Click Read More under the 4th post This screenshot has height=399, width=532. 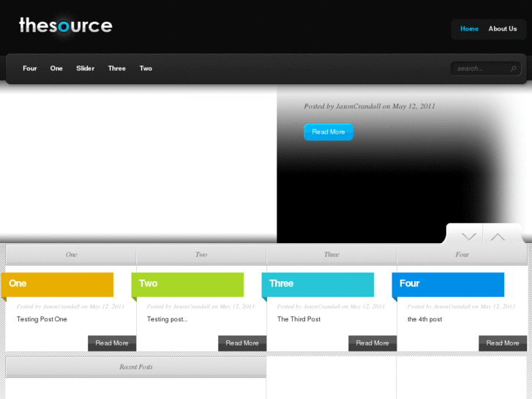pyautogui.click(x=503, y=343)
